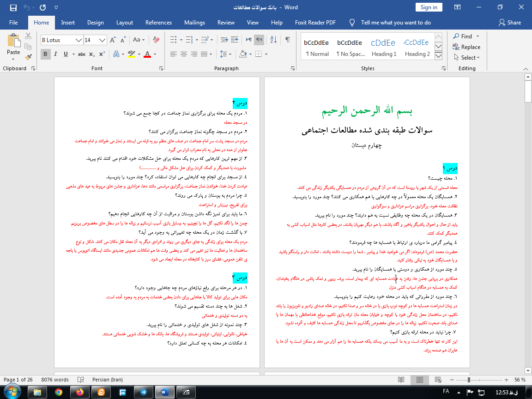
Task: Adjust the zoom slider in the status bar
Action: point(469,380)
